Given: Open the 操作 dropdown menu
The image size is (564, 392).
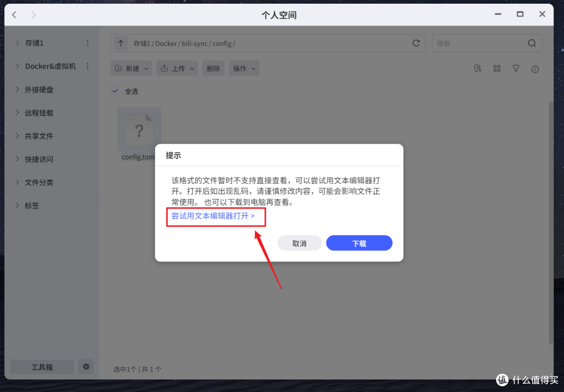Looking at the screenshot, I should tap(244, 68).
